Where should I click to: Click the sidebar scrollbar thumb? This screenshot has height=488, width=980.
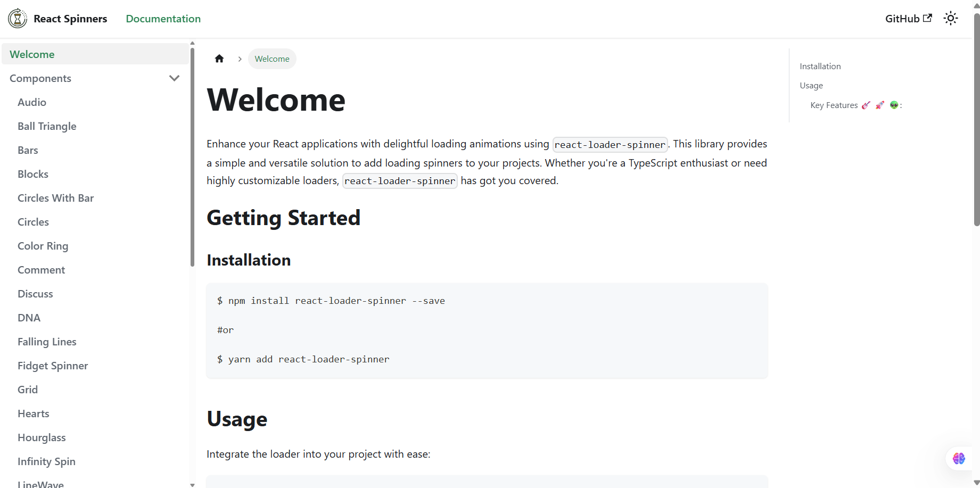(192, 157)
